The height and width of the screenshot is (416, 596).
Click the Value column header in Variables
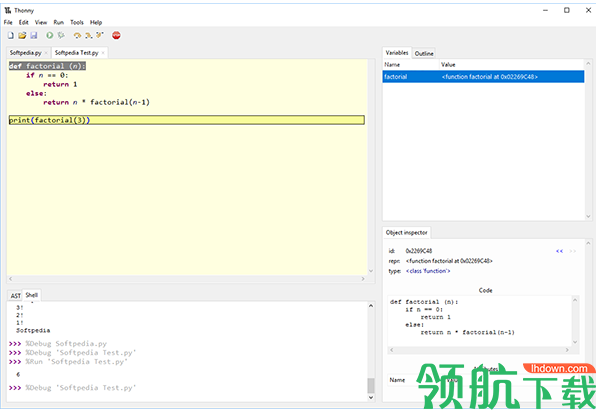(512, 65)
